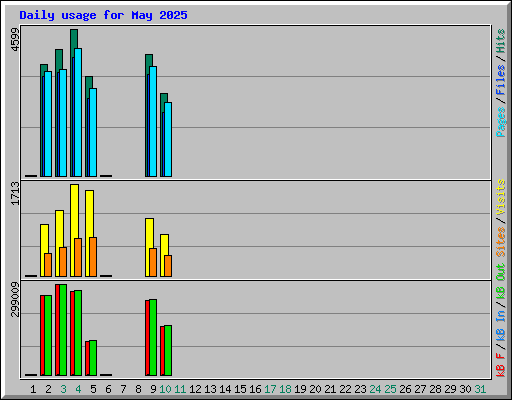Viewport: 512px width, 400px height.
Task: Click the 'kB F' legend label
Action: [500, 365]
